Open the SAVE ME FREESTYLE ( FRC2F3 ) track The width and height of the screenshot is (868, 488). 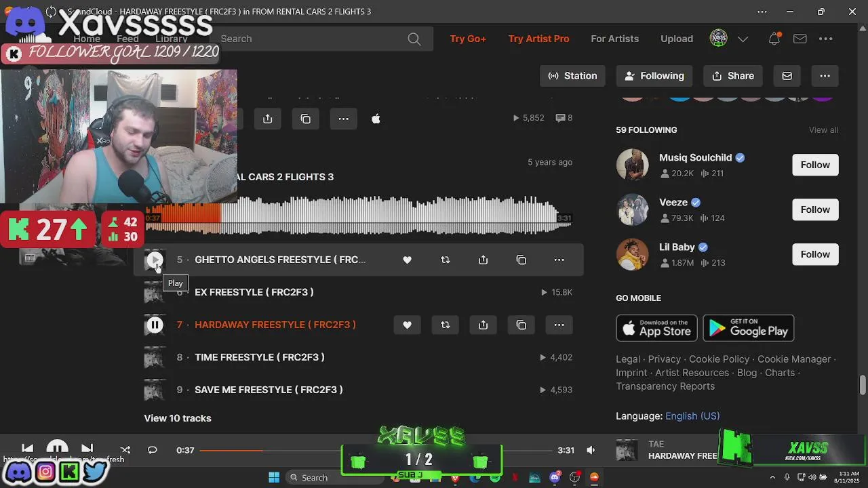[x=269, y=390]
